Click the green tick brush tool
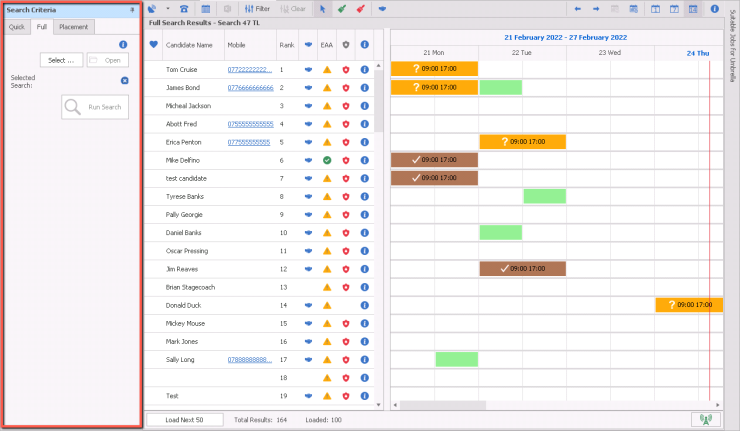The image size is (740, 431). [341, 8]
